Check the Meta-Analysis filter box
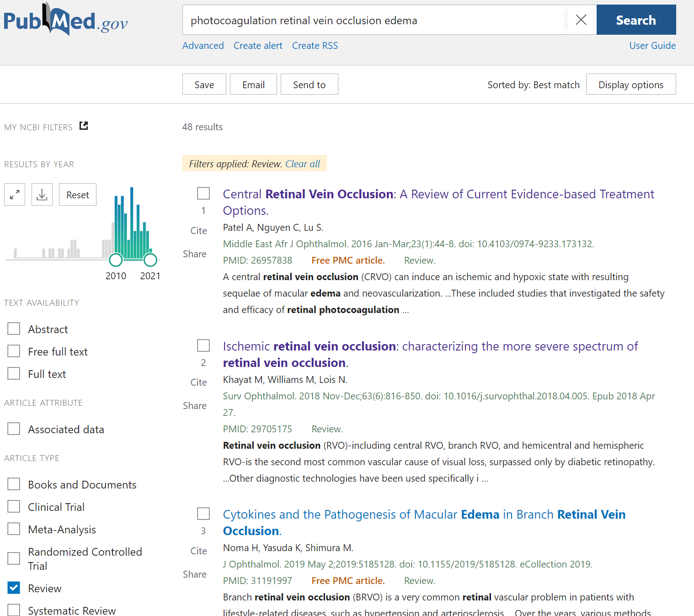This screenshot has height=616, width=694. (14, 529)
